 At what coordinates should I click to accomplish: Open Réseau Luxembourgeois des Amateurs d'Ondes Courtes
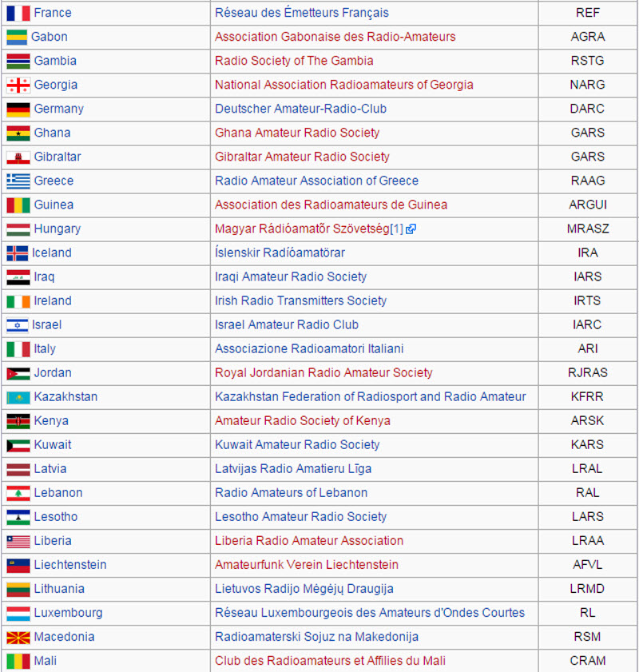[x=370, y=613]
